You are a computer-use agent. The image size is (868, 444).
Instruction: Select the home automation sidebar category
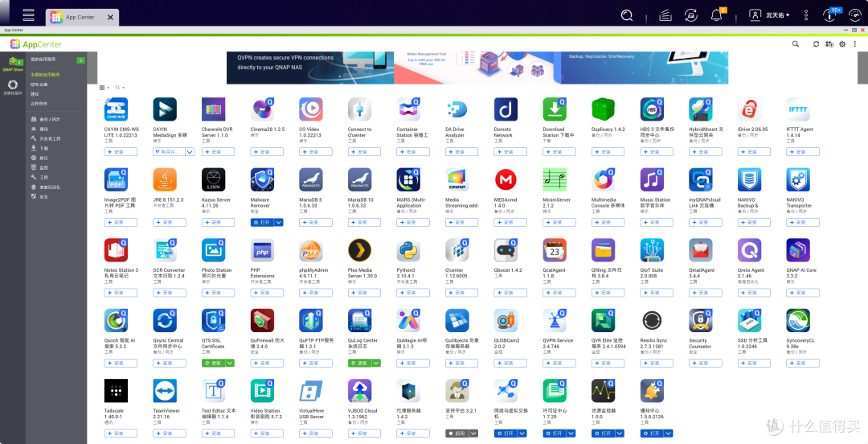point(47,187)
